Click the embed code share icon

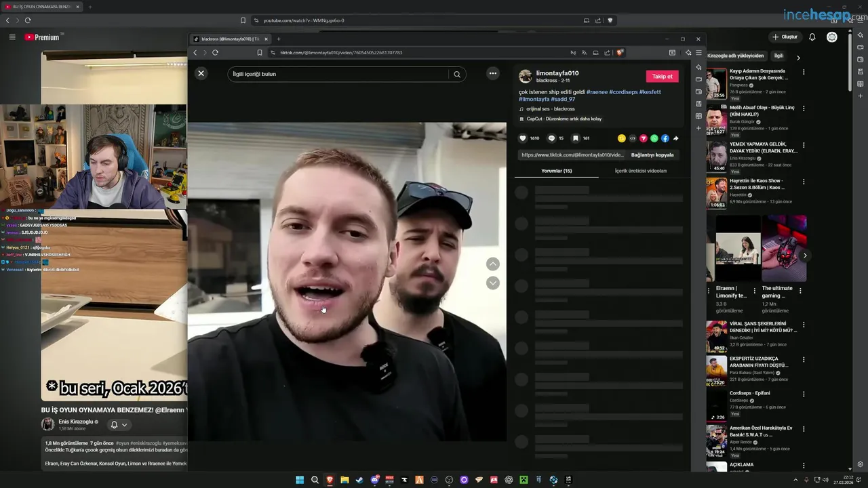pos(633,138)
